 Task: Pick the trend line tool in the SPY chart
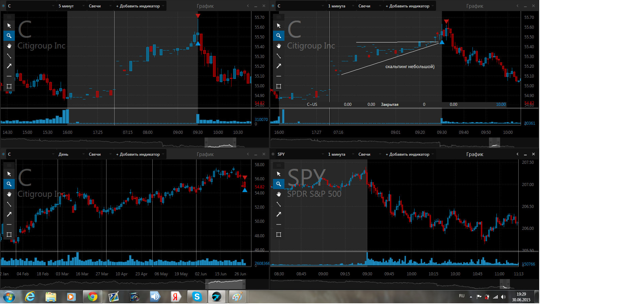[279, 204]
